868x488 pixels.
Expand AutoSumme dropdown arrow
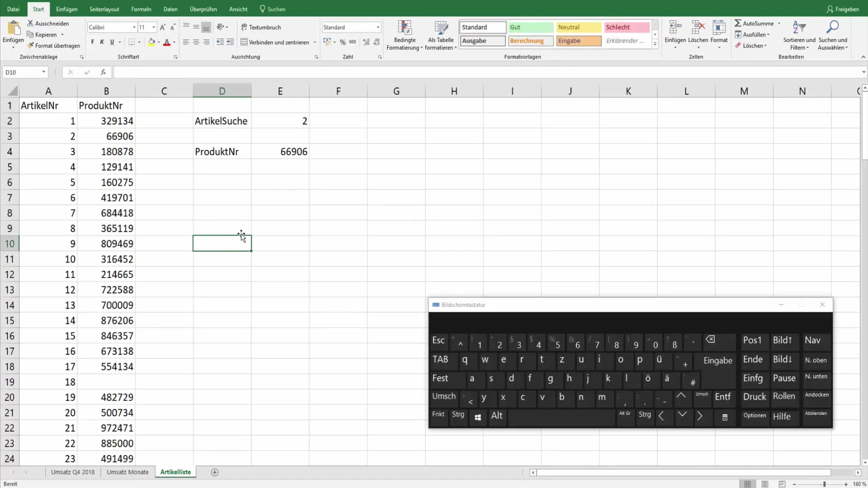(779, 23)
